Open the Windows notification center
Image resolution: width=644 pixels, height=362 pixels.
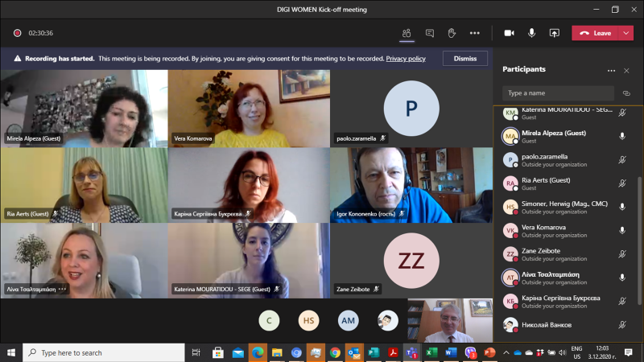pyautogui.click(x=629, y=352)
